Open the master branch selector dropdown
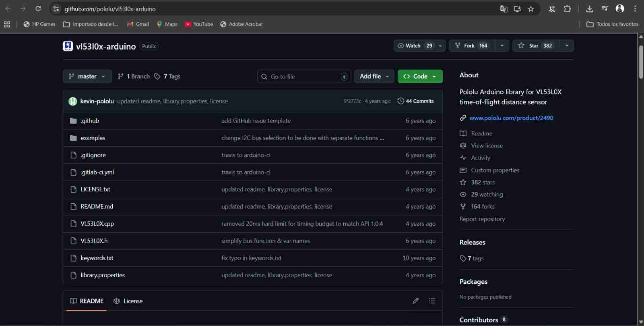Image resolution: width=644 pixels, height=326 pixels. (87, 76)
